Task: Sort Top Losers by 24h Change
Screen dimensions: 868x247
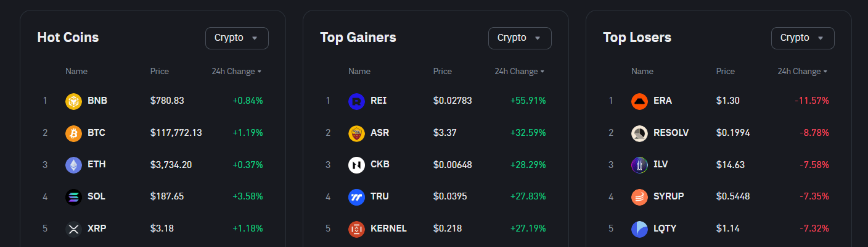Action: tap(803, 72)
